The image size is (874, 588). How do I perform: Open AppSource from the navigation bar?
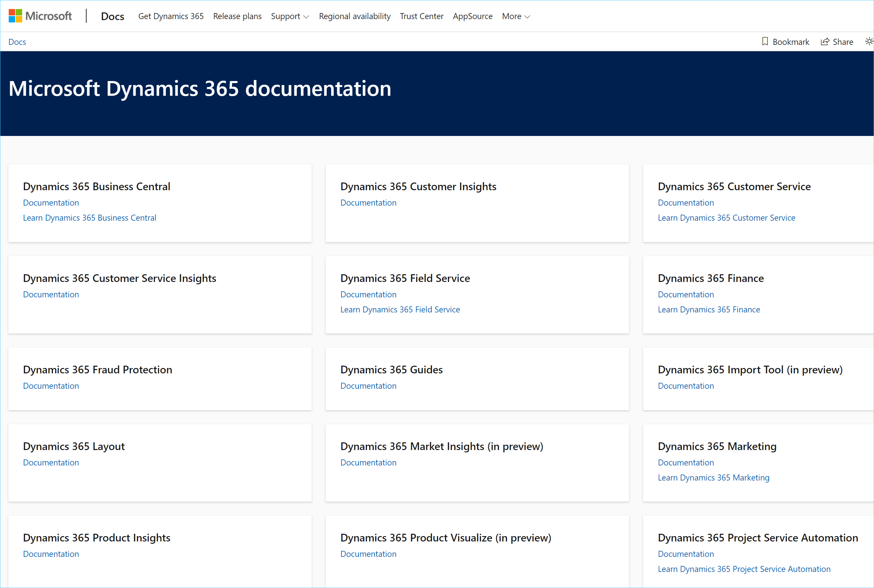click(473, 16)
